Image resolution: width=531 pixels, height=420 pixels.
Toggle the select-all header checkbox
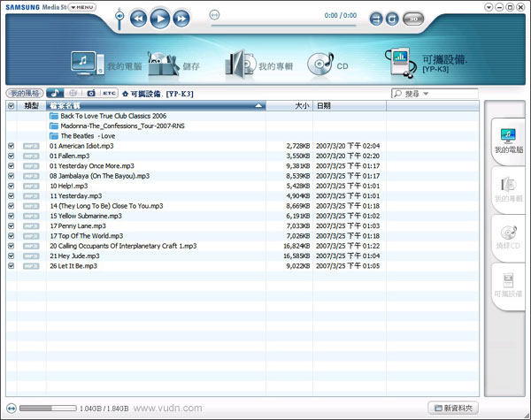[12, 106]
